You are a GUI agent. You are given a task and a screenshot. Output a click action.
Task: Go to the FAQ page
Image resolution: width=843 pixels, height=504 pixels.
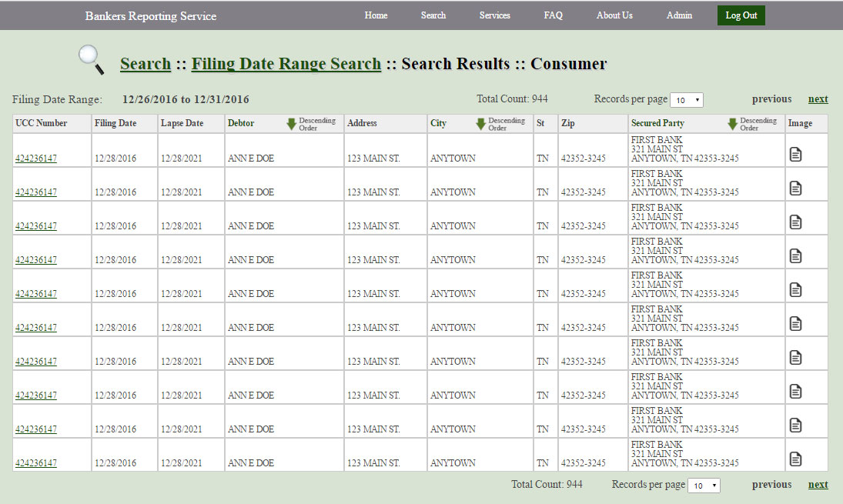coord(553,15)
